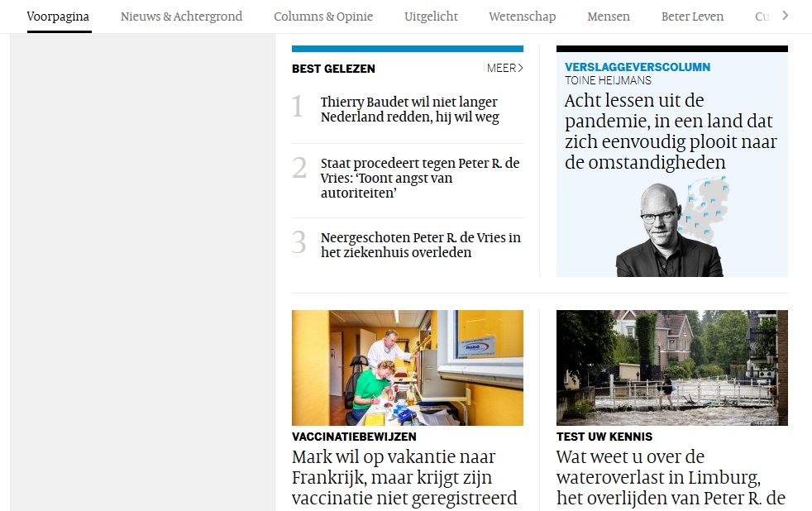Open the Mensen tab
Viewport: 812px width, 511px height.
click(x=609, y=17)
